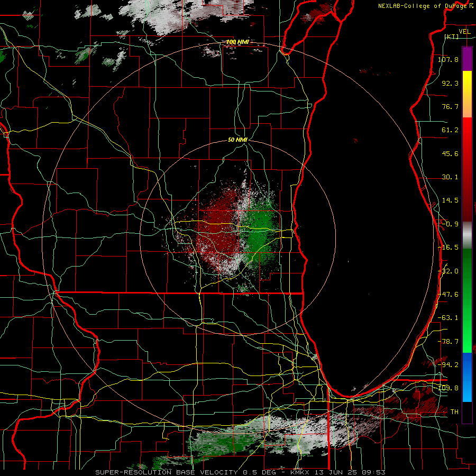
Task: Pick the yellow segment of the velocity color bar
Action: click(467, 84)
